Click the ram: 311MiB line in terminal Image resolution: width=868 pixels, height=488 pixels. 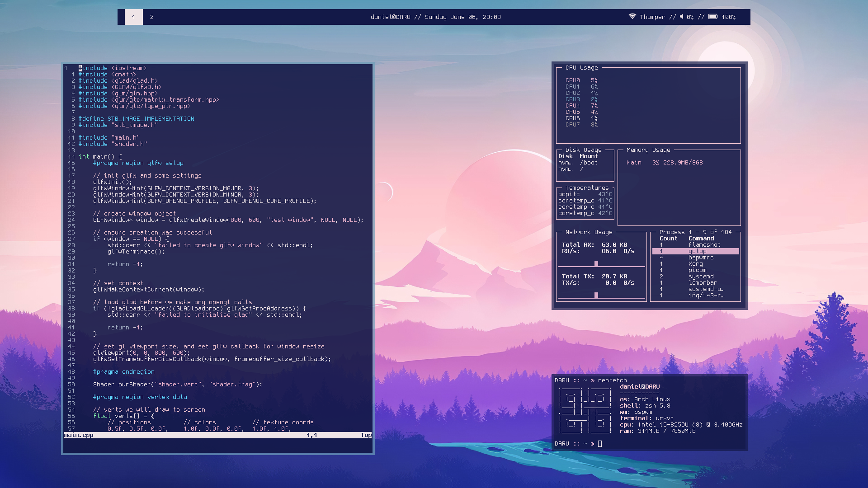click(658, 431)
